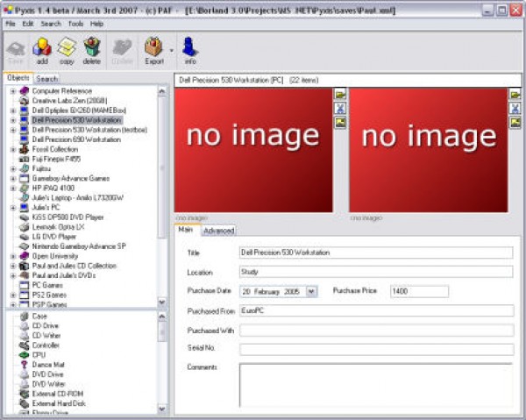Select the Main details tab

pyautogui.click(x=186, y=230)
